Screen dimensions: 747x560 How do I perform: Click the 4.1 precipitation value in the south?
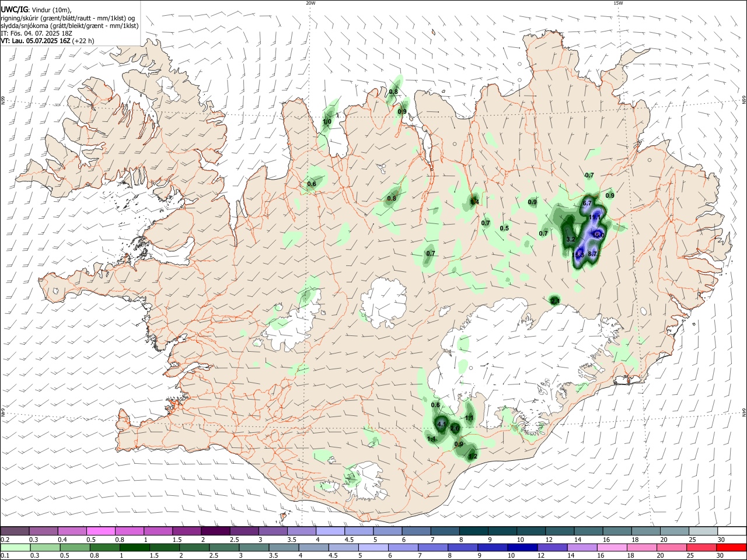(x=442, y=424)
